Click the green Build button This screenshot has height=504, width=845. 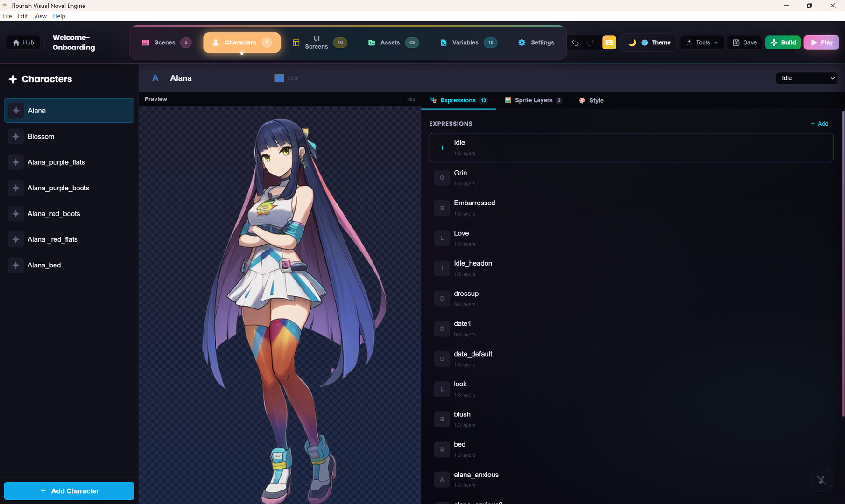coord(783,42)
